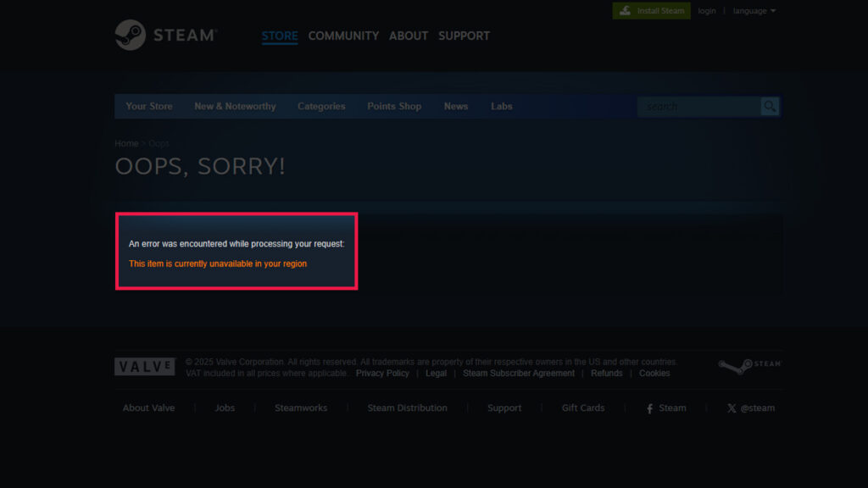This screenshot has height=488, width=868.
Task: Click the footer Steam logo on the right
Action: click(749, 365)
